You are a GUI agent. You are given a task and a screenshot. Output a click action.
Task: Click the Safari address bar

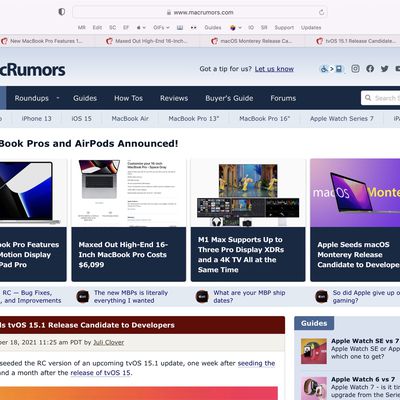[200, 12]
